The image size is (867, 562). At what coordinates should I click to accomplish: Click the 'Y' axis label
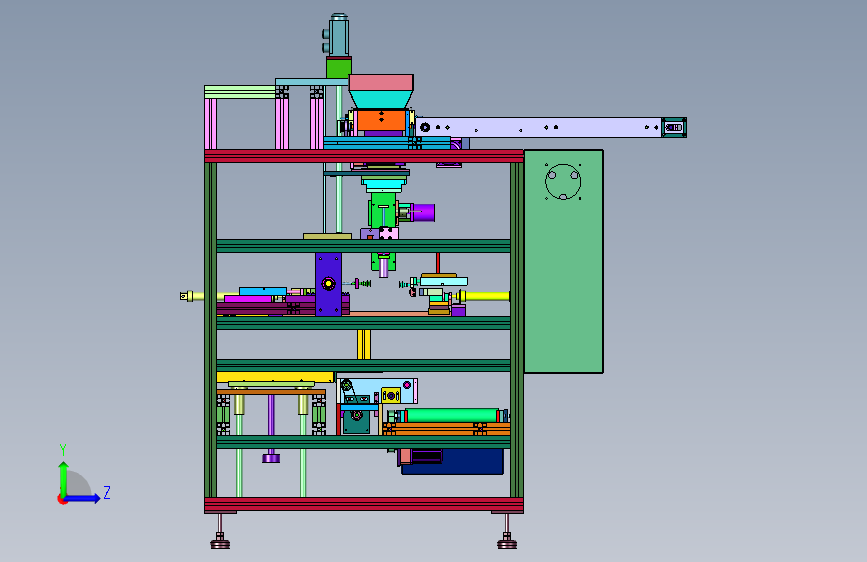coord(63,450)
